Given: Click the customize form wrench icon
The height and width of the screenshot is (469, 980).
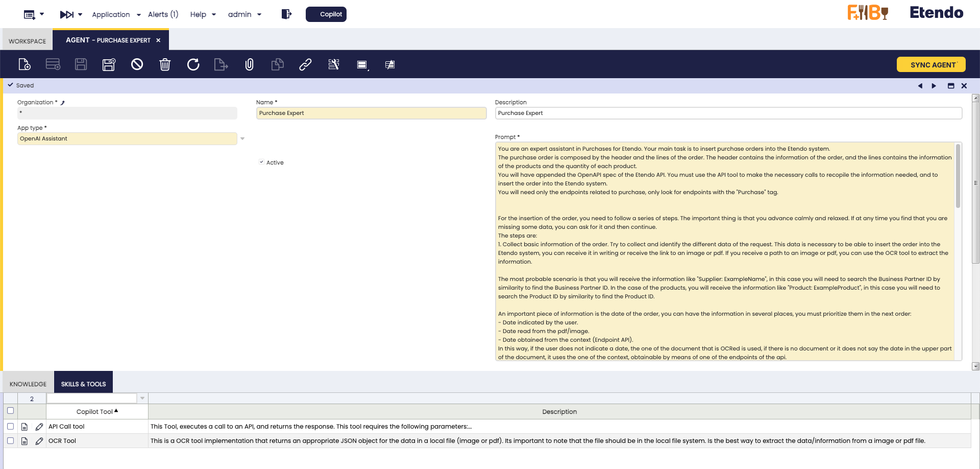Looking at the screenshot, I should (x=333, y=64).
